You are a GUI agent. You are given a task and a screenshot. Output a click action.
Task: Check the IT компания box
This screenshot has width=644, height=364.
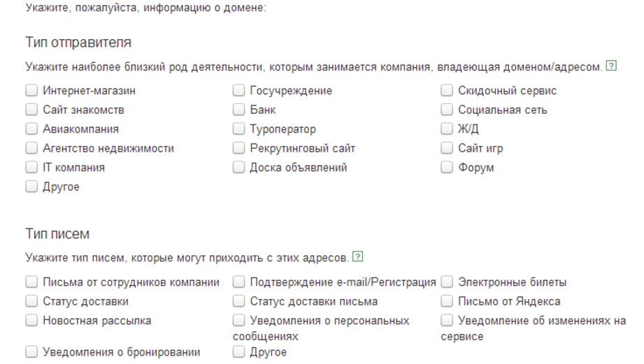pos(31,168)
